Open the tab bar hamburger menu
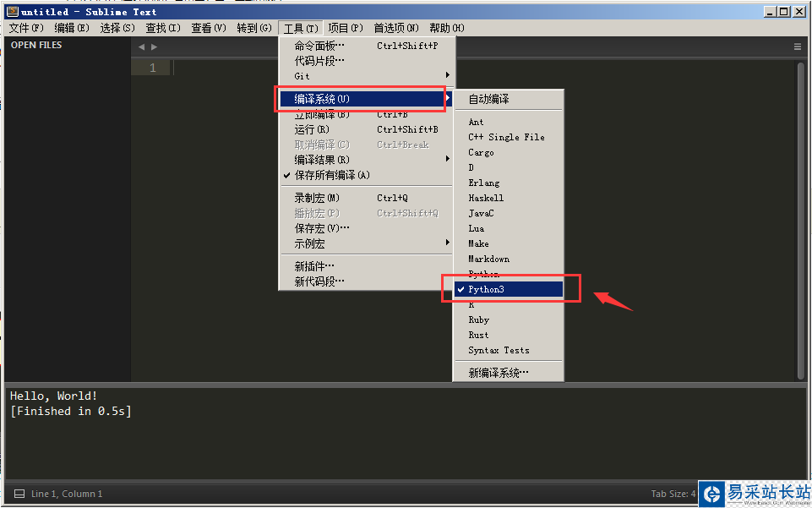 [x=798, y=46]
